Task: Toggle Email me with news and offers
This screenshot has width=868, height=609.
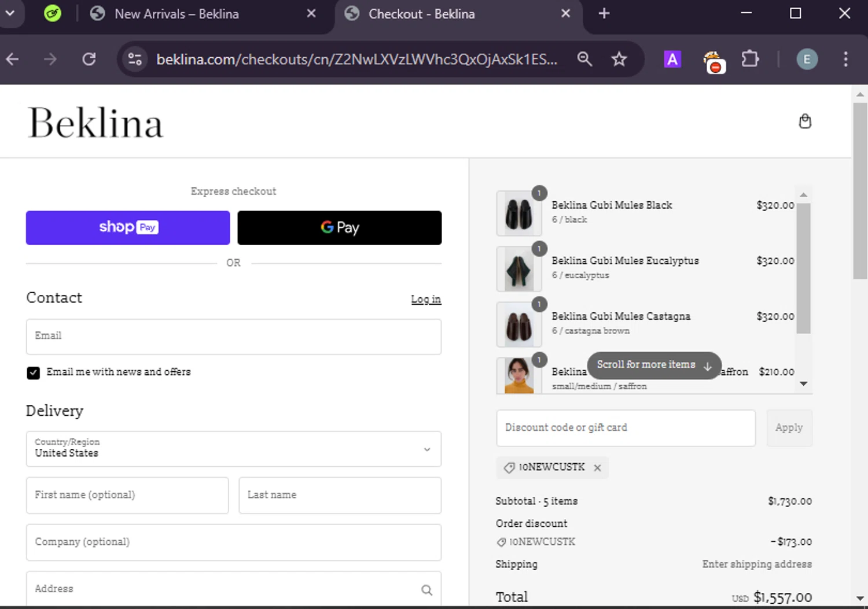Action: [x=34, y=372]
